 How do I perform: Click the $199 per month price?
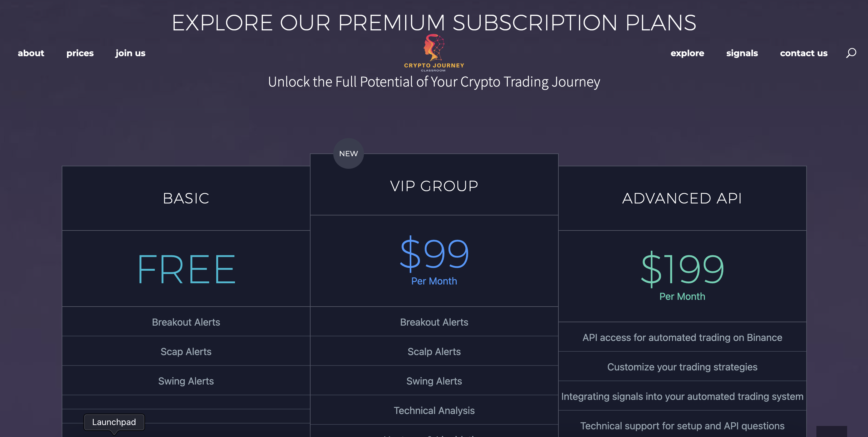682,276
